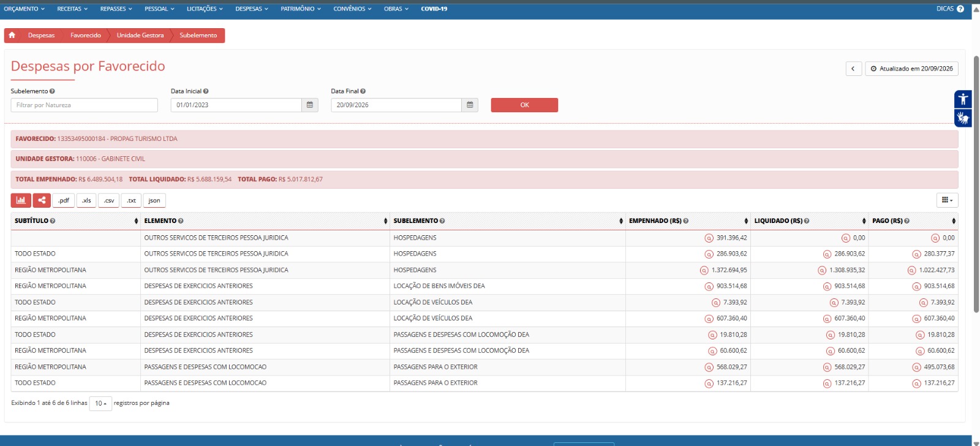The image size is (980, 446).
Task: Click the Subelemento filter input field
Action: point(85,105)
